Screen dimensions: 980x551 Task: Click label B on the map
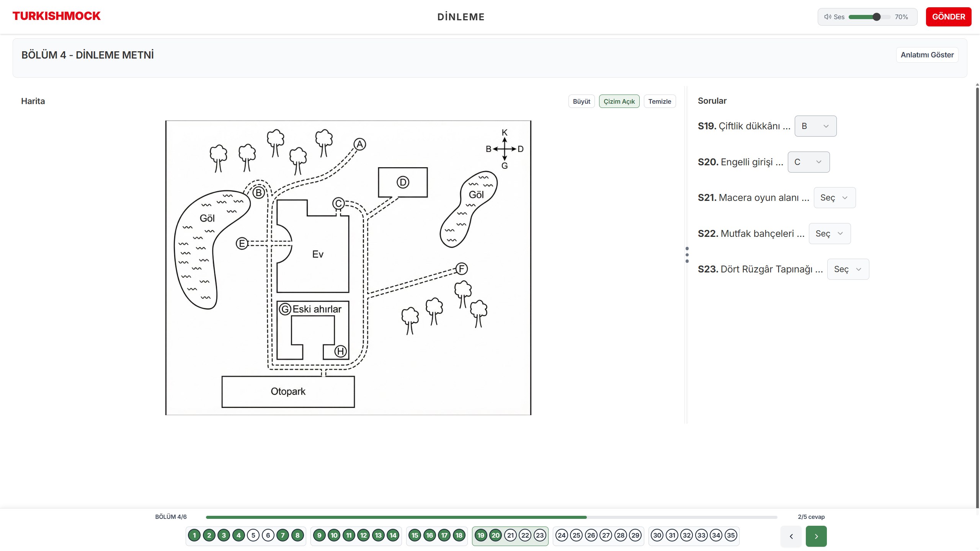(x=259, y=192)
